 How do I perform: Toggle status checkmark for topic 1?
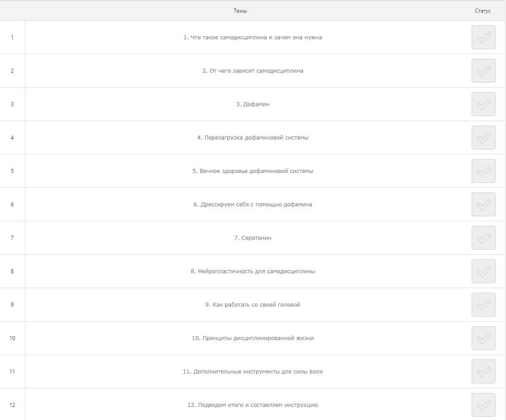click(483, 37)
